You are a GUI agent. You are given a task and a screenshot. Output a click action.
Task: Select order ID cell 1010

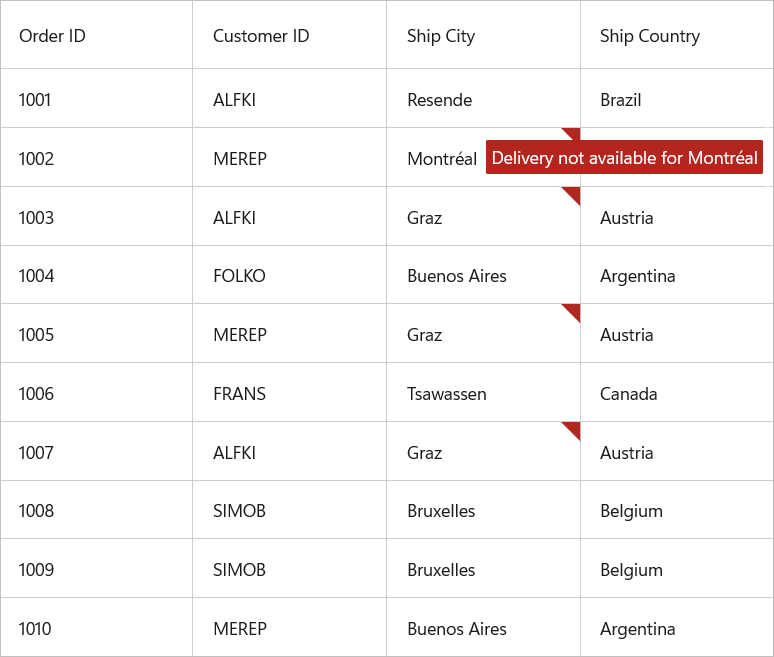pyautogui.click(x=36, y=629)
